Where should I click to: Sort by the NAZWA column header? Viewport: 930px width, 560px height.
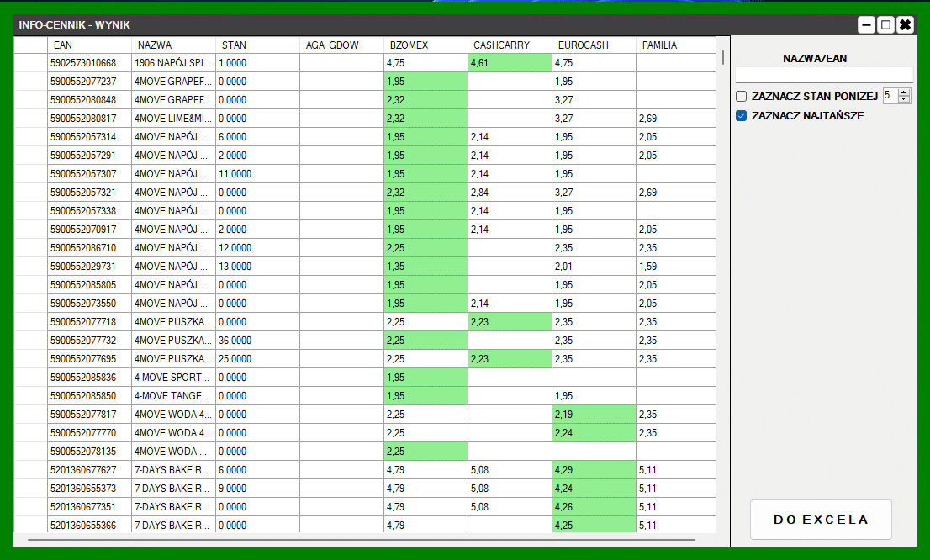tap(173, 45)
